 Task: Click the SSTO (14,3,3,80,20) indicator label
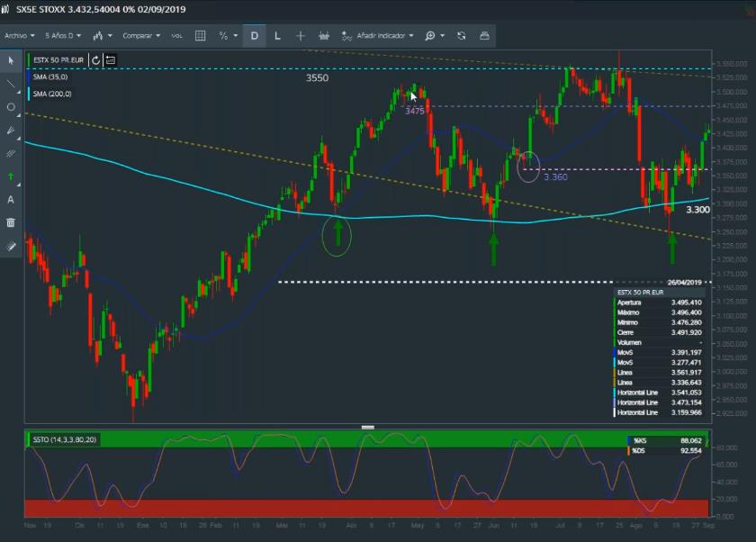64,439
